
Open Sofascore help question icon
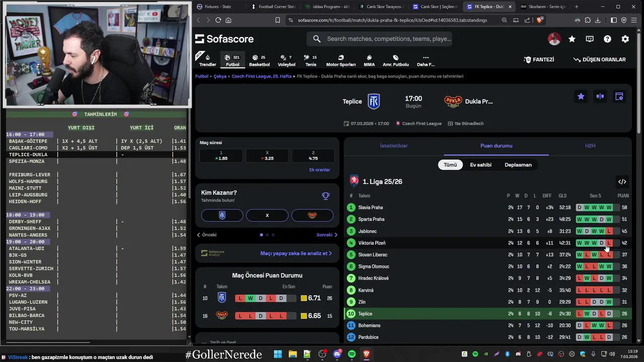click(607, 39)
